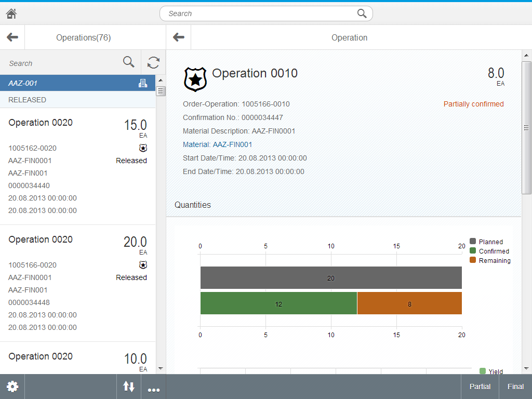The height and width of the screenshot is (399, 532).
Task: Click Order-Operation: 1005166-0010 text
Action: point(236,104)
